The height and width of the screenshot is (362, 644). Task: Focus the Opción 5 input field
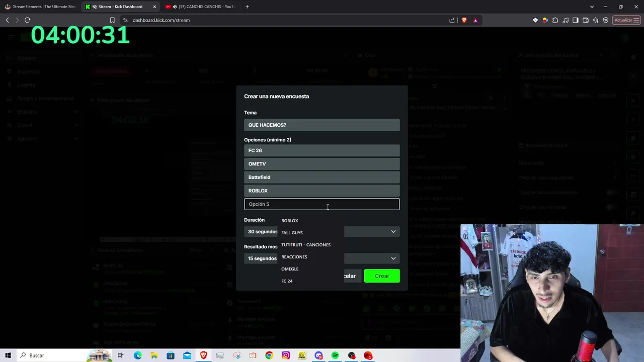tap(322, 204)
